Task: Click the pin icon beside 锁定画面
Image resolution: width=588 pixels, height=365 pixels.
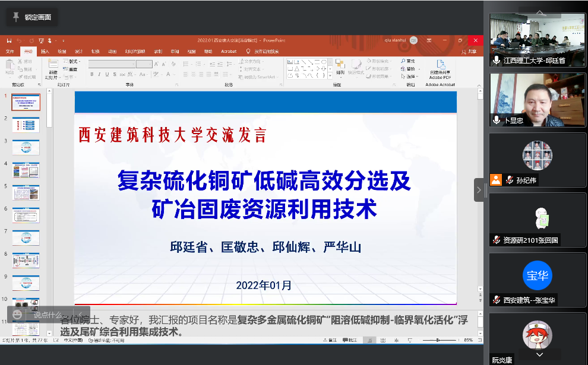Action: [15, 17]
